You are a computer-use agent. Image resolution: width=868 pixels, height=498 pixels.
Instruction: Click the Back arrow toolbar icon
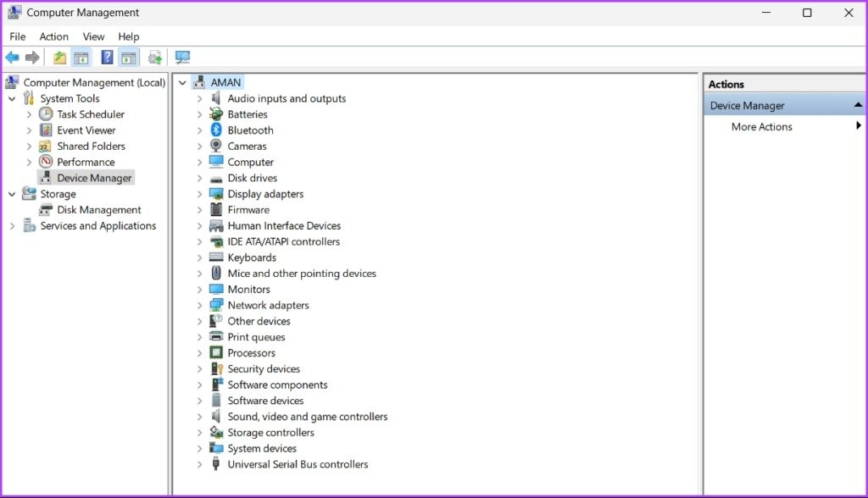(x=12, y=57)
